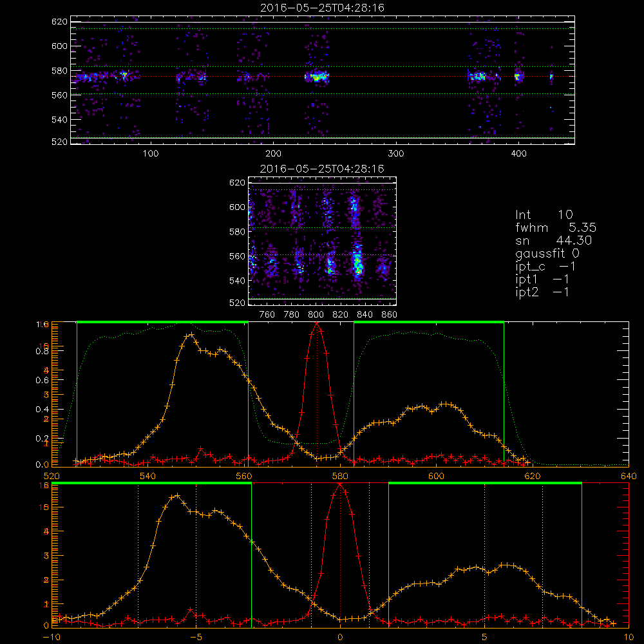
Task: Click x-axis label 200 on top spectrogram
Action: pos(273,153)
